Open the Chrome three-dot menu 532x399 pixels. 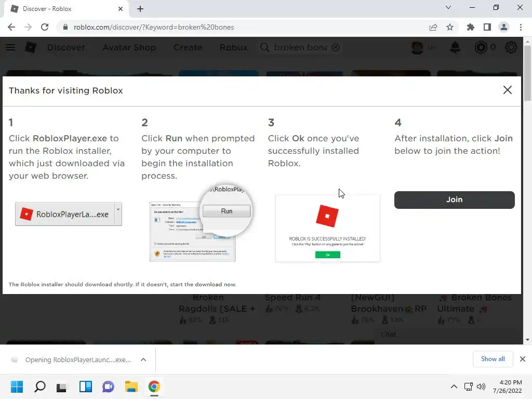click(521, 27)
